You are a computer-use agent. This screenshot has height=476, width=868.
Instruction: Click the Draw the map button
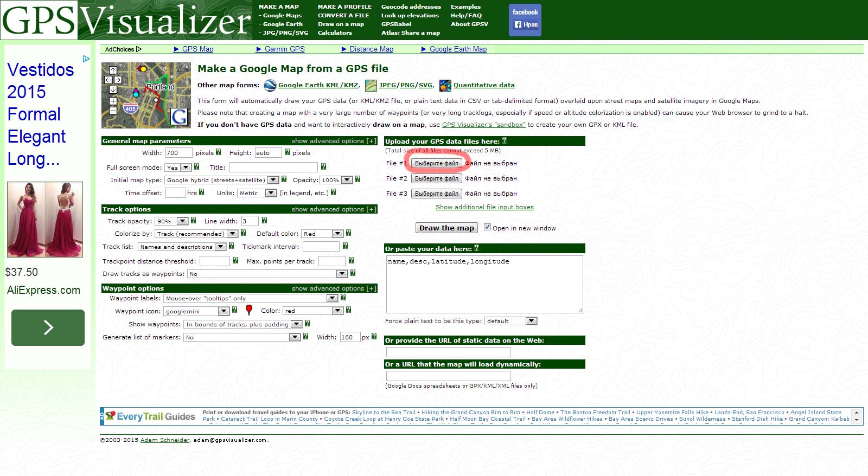pos(446,228)
